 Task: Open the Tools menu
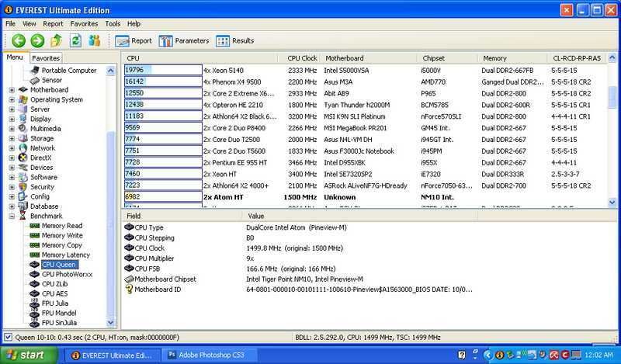coord(113,24)
